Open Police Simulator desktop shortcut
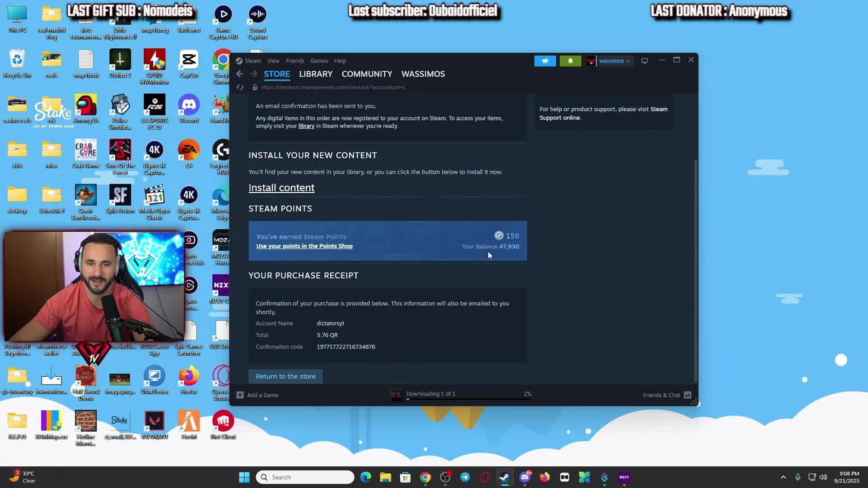 120,111
